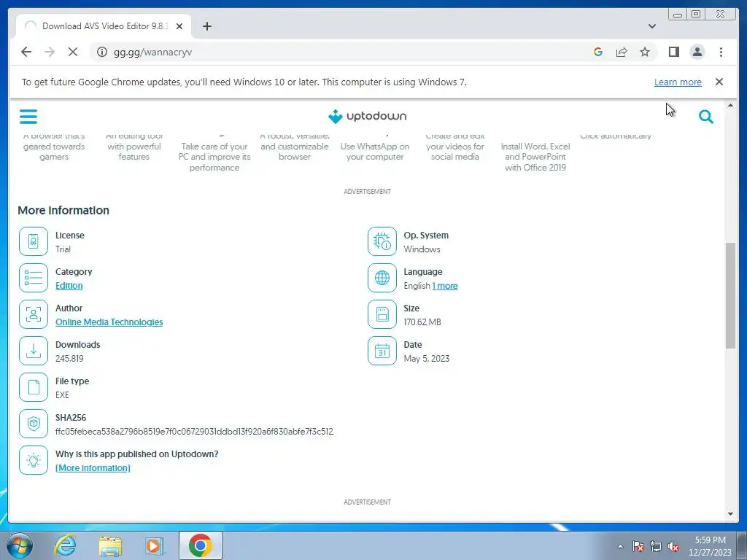
Task: Click the More Information heading
Action: (x=63, y=211)
